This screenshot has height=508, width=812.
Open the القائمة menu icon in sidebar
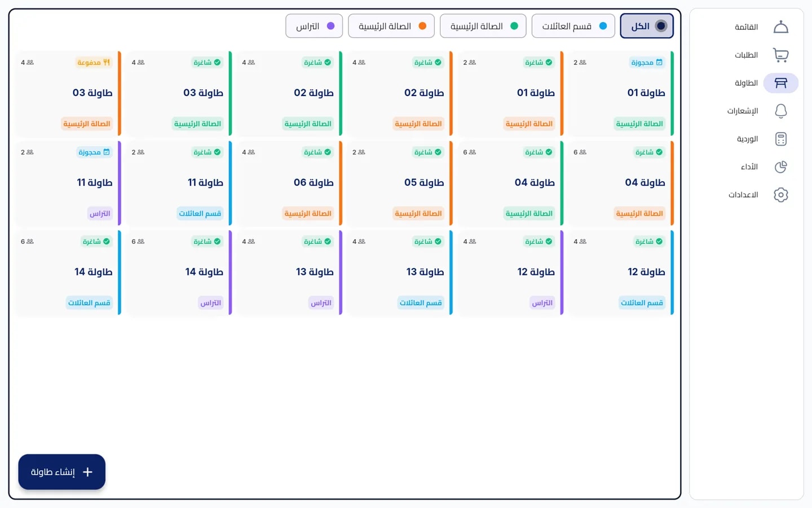[x=780, y=27]
